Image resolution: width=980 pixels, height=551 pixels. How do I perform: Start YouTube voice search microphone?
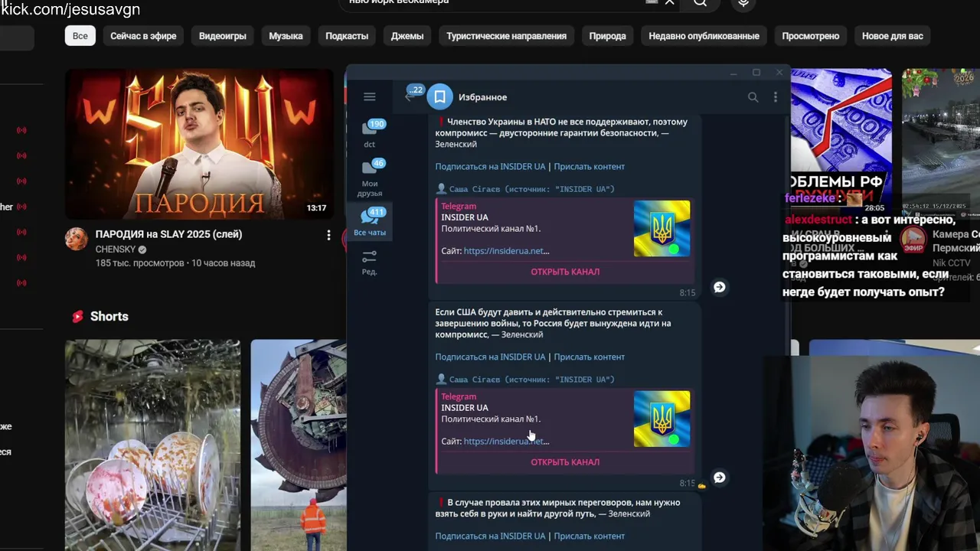[743, 3]
